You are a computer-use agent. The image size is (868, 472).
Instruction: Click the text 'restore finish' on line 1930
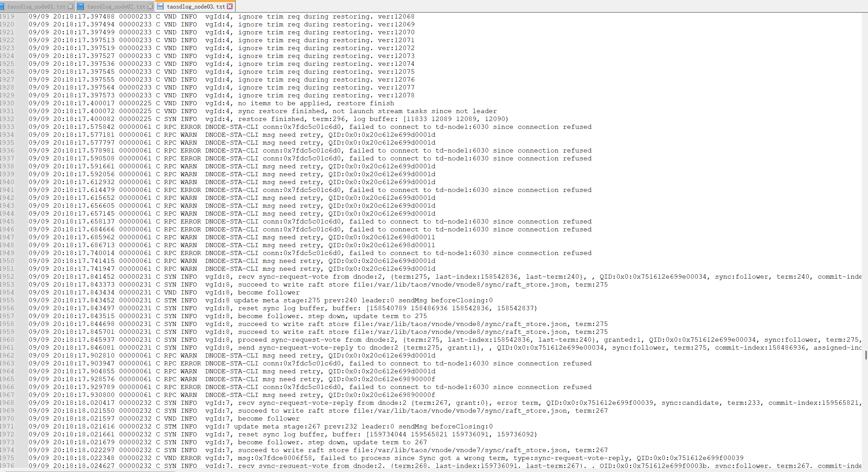pyautogui.click(x=365, y=103)
